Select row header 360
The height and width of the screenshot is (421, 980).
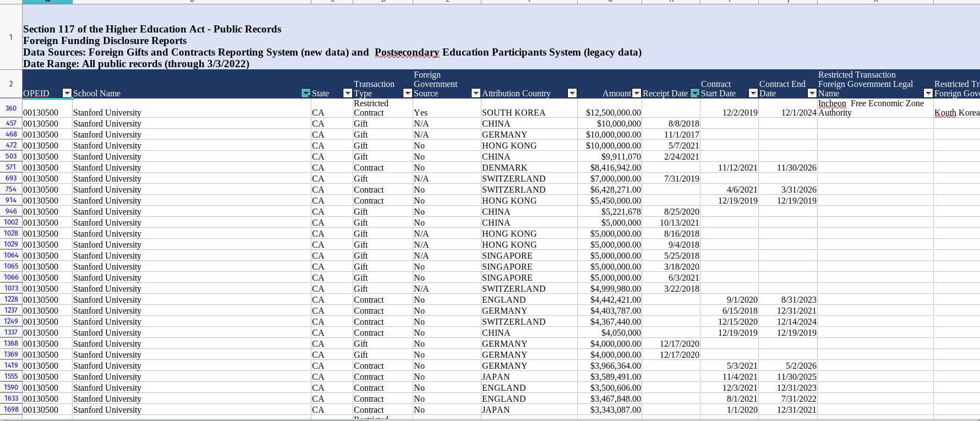11,108
